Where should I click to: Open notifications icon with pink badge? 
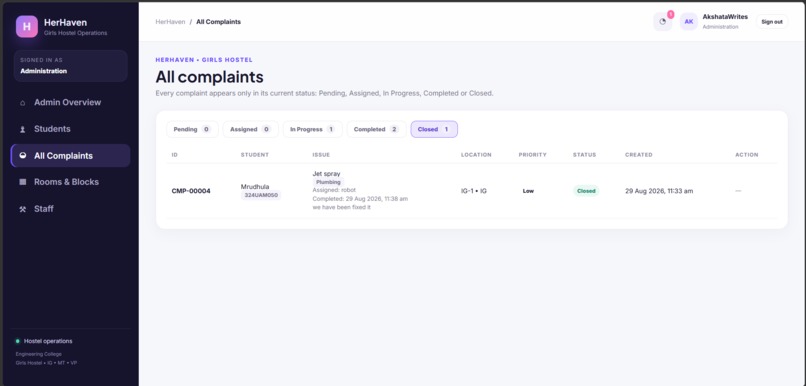point(663,22)
